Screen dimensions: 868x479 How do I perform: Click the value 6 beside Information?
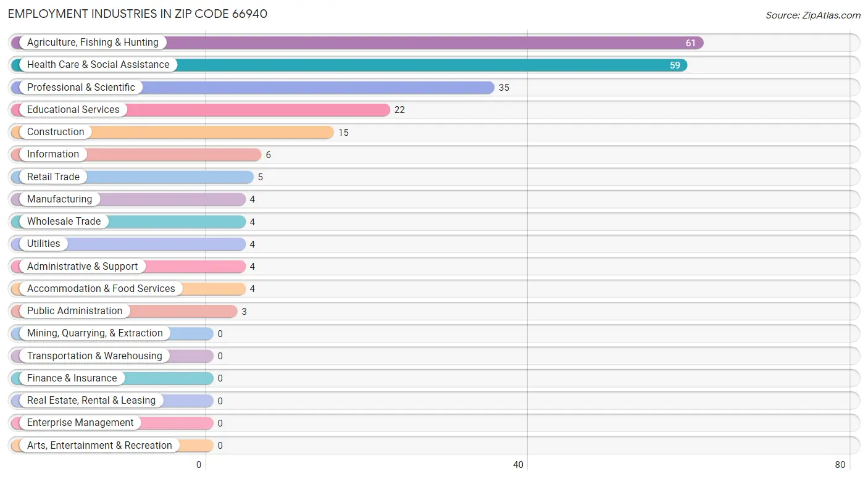tap(268, 155)
